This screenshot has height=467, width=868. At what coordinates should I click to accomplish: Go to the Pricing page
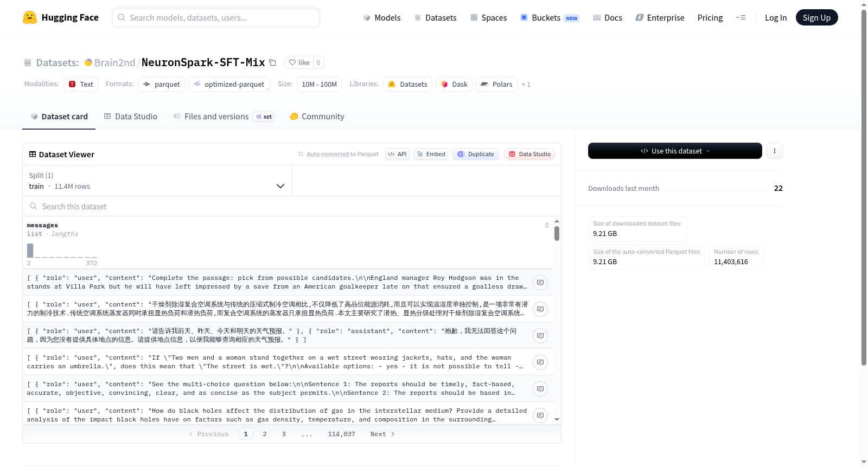pyautogui.click(x=710, y=17)
